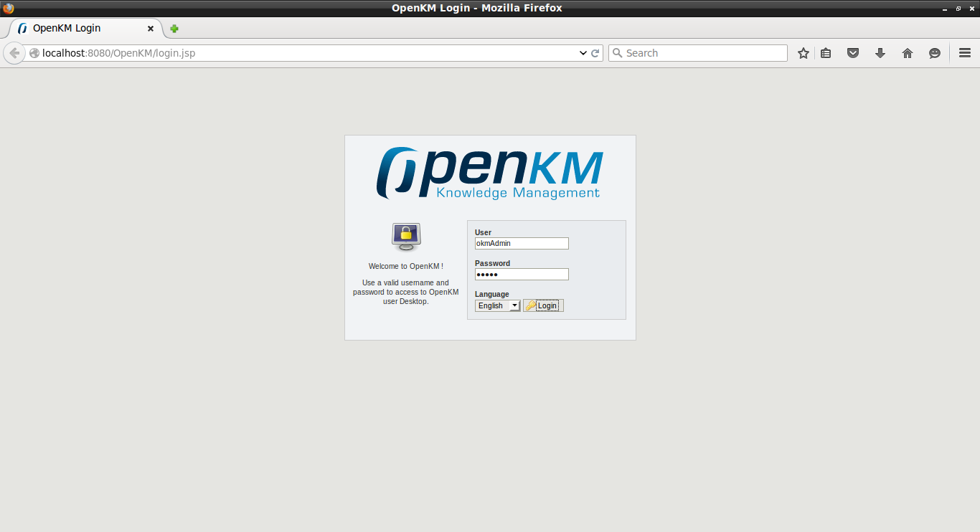This screenshot has width=980, height=532.
Task: Show URL history dropdown arrow
Action: (583, 53)
